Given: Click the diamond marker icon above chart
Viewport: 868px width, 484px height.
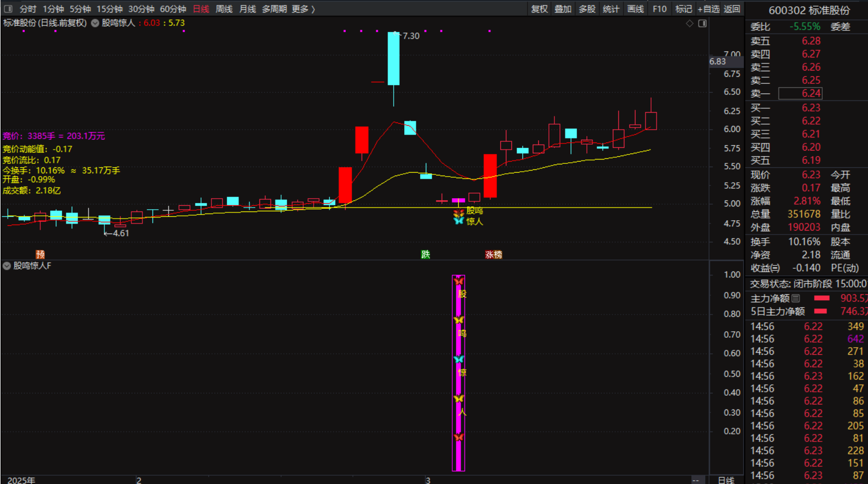Looking at the screenshot, I should [x=689, y=23].
